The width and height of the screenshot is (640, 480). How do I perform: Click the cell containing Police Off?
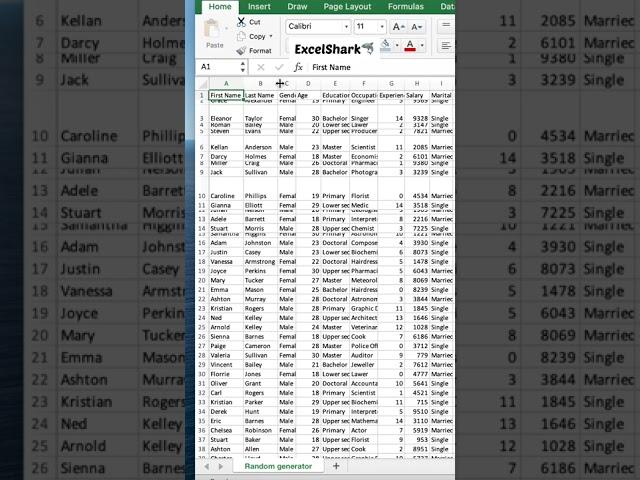point(364,346)
